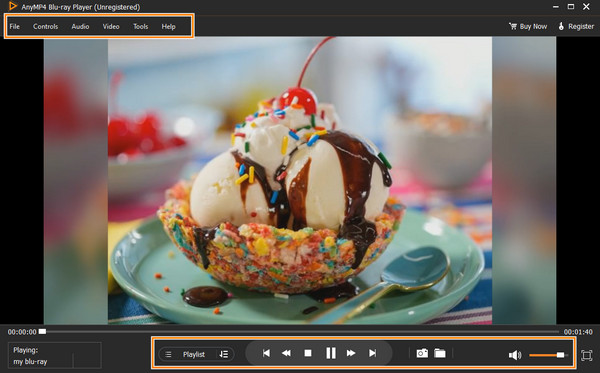Open the Tools menu
Screen dimensions: 600x373
140,26
